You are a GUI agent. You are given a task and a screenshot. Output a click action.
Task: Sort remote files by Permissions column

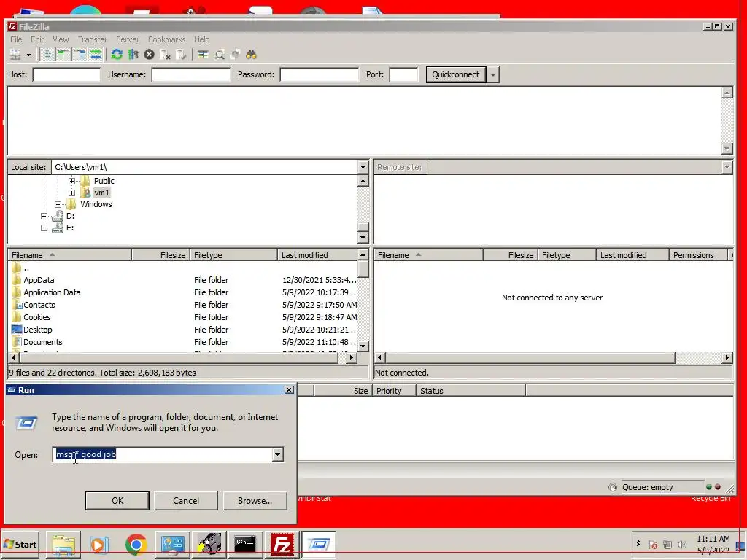(x=698, y=255)
